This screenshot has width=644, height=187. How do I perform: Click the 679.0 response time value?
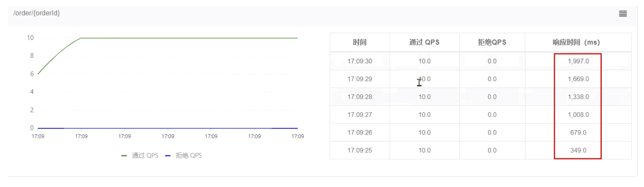click(x=578, y=132)
